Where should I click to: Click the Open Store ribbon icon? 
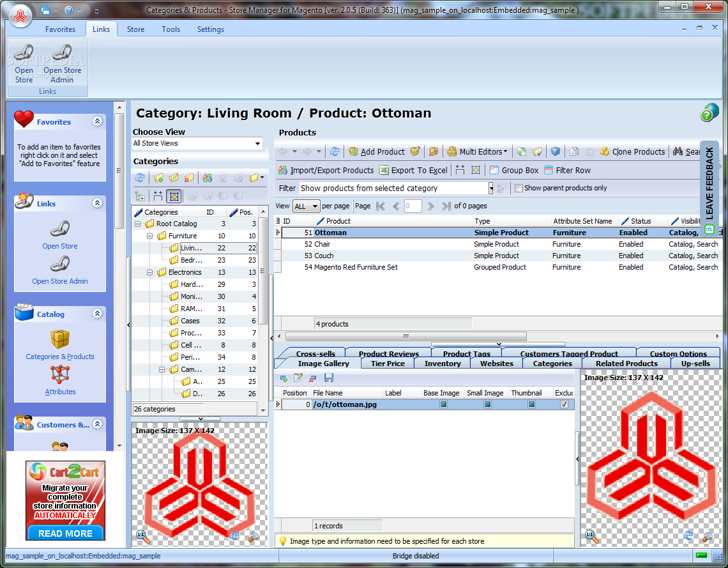pyautogui.click(x=24, y=52)
